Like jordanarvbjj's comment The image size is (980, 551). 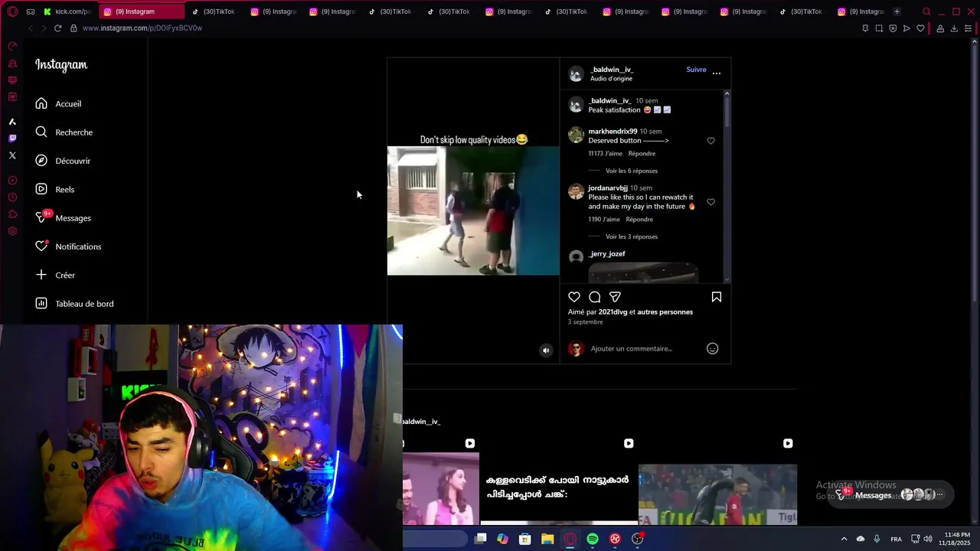pos(710,202)
